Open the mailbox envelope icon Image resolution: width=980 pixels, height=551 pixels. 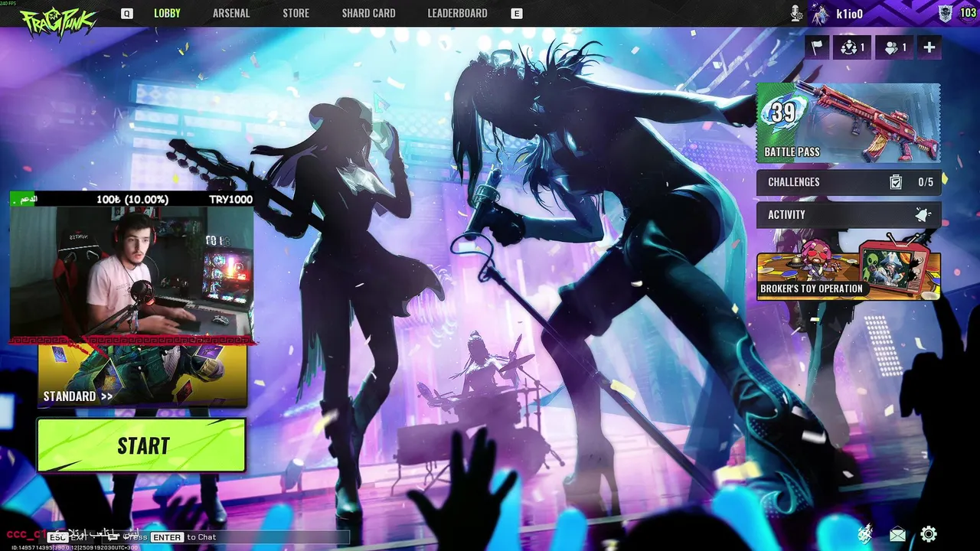[897, 534]
